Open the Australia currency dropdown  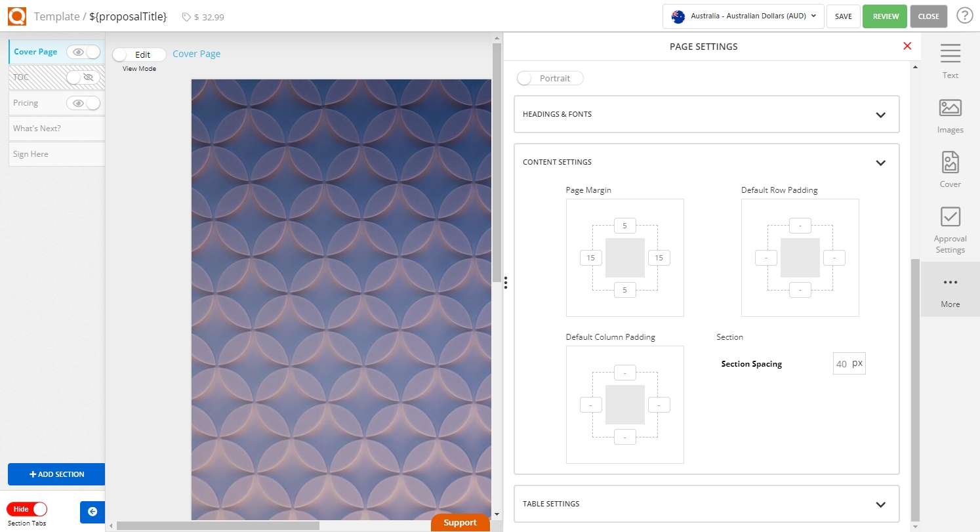[x=743, y=16]
